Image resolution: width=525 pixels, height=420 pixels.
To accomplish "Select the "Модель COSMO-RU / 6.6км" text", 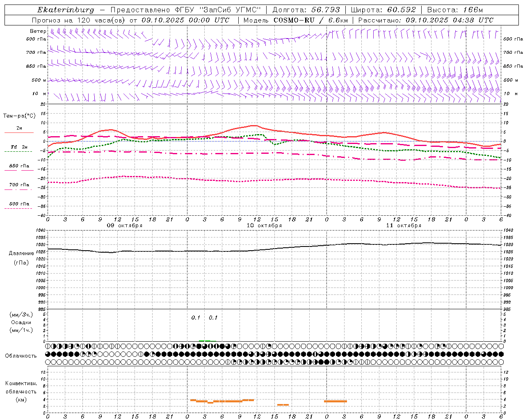I will click(296, 20).
